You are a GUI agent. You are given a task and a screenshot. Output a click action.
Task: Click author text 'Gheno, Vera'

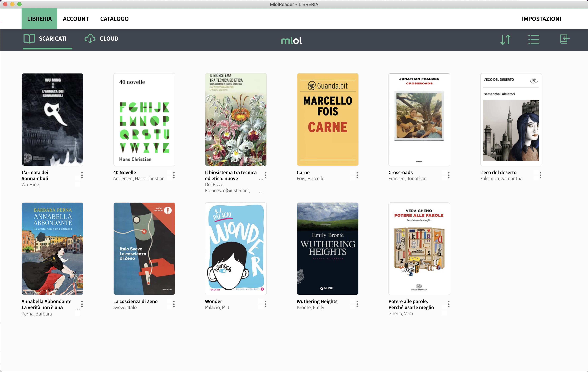(401, 313)
